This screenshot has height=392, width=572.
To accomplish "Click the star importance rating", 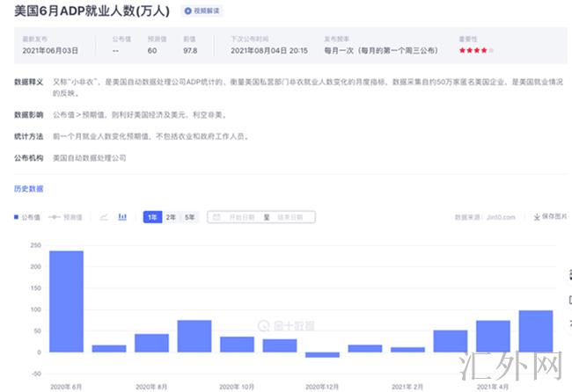I will coord(478,51).
